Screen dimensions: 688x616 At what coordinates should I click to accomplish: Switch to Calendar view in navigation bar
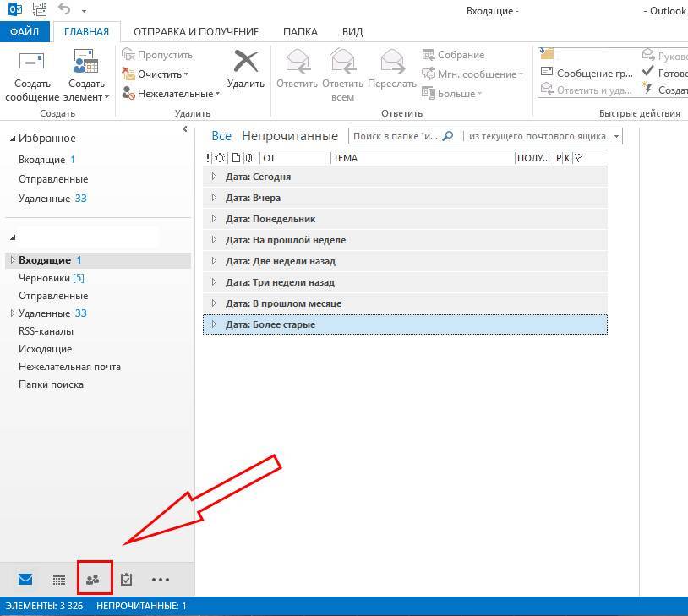[59, 580]
